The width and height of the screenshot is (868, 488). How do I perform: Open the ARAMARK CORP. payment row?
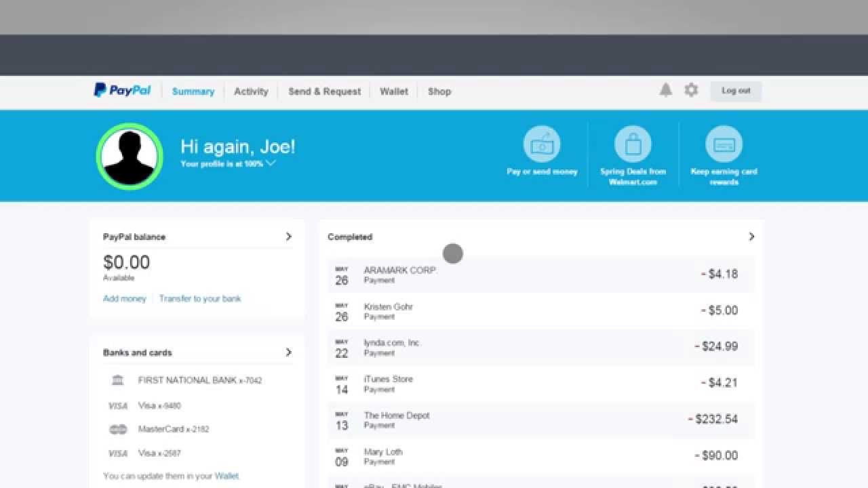point(540,274)
